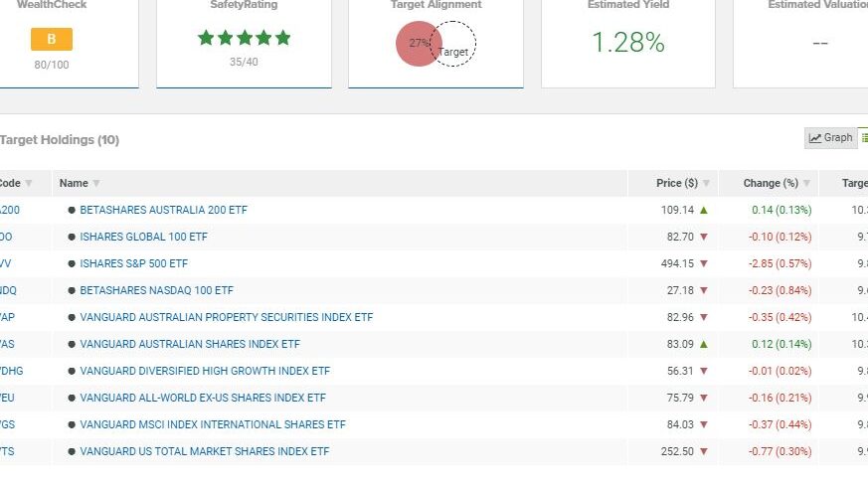Sort by Price ($) column arrow

click(x=706, y=183)
